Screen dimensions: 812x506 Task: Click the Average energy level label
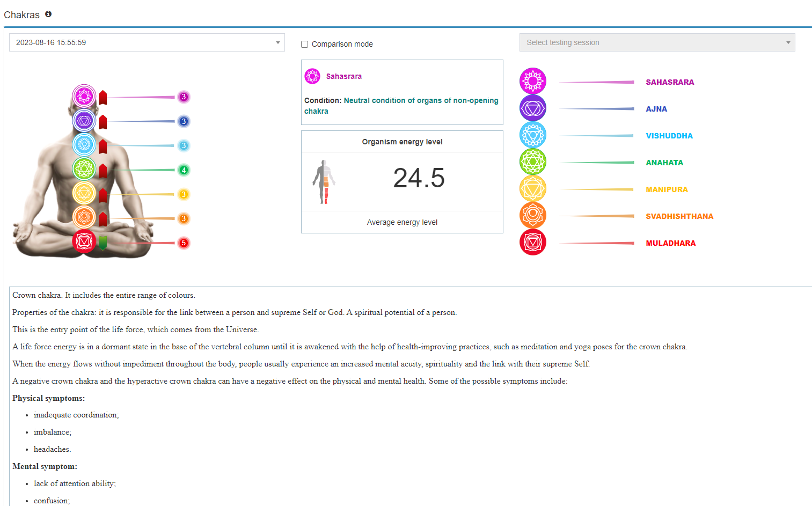tap(401, 222)
